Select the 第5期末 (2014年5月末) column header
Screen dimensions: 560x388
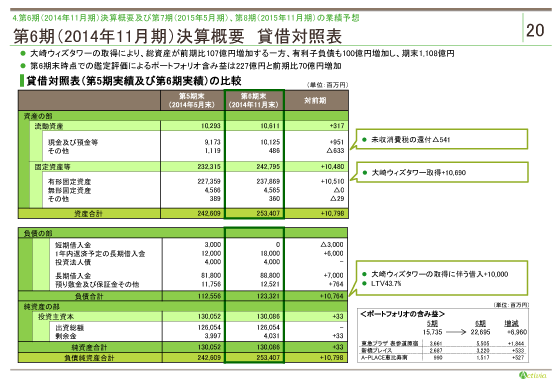point(192,100)
